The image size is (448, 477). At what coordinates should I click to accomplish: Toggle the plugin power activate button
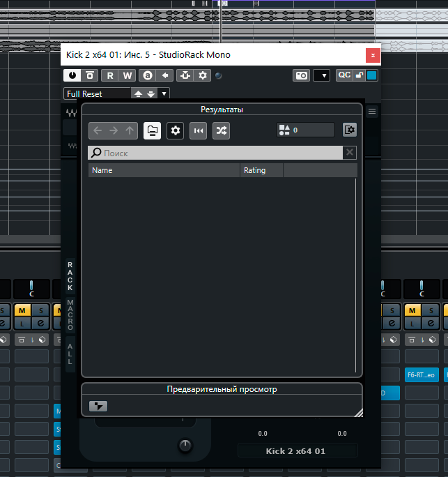click(72, 75)
